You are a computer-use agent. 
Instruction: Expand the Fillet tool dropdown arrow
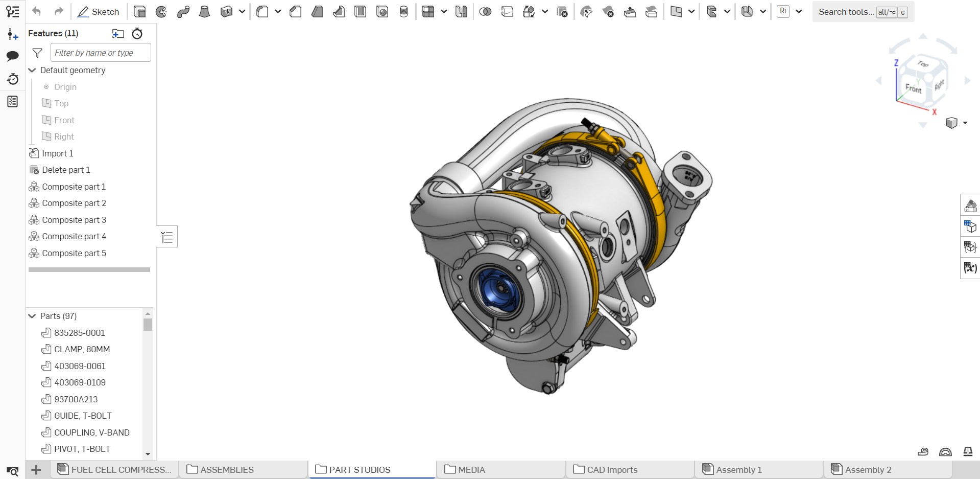(278, 12)
